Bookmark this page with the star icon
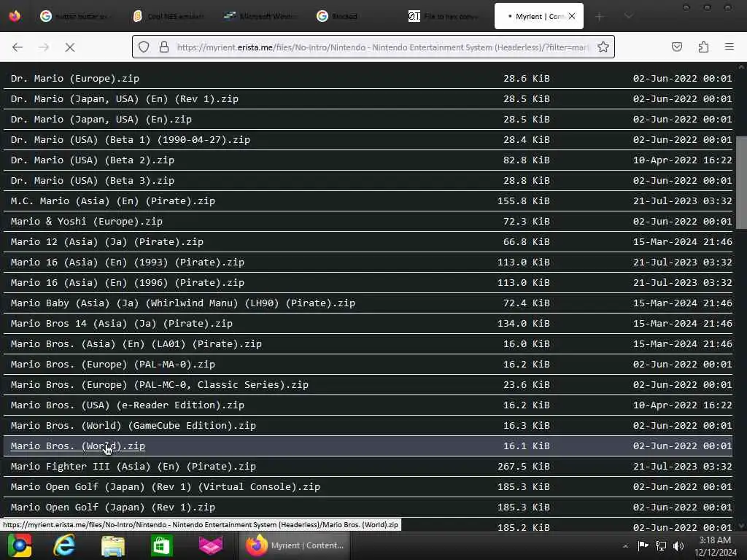Image resolution: width=747 pixels, height=560 pixels. [x=603, y=47]
